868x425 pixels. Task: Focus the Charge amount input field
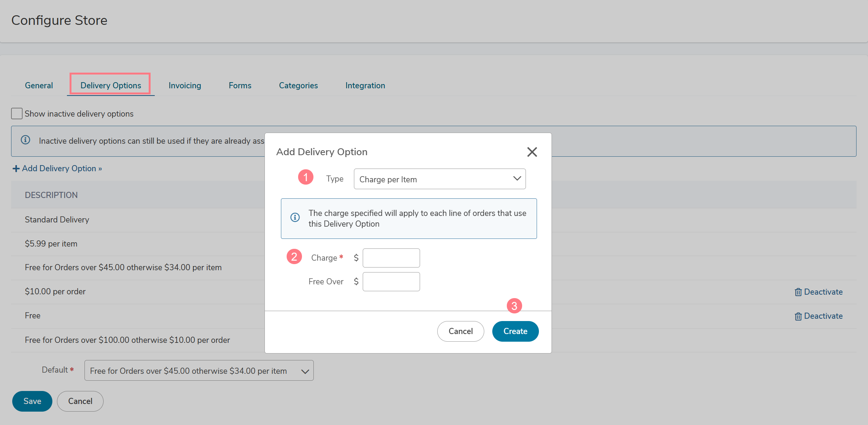[391, 258]
